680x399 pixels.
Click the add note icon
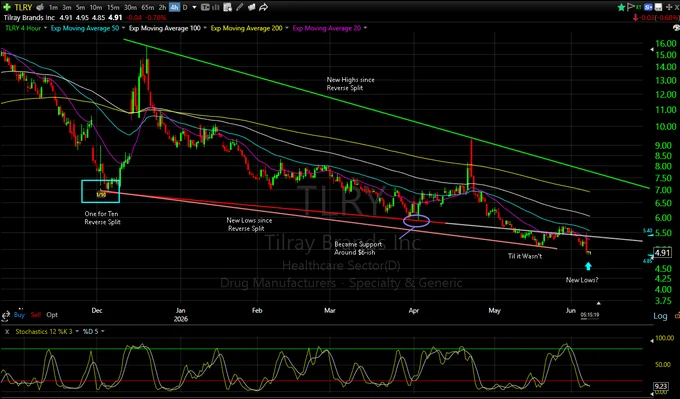[228, 7]
